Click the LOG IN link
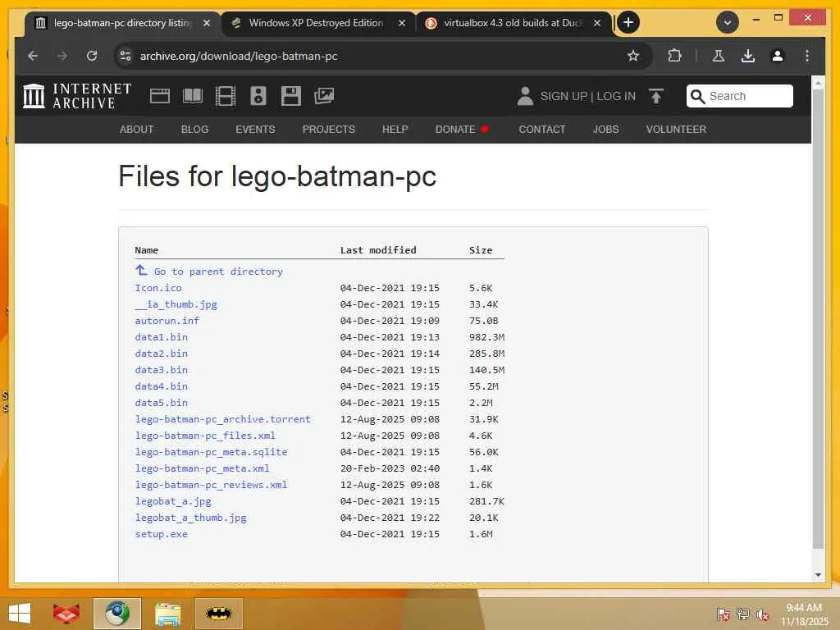 coord(616,97)
